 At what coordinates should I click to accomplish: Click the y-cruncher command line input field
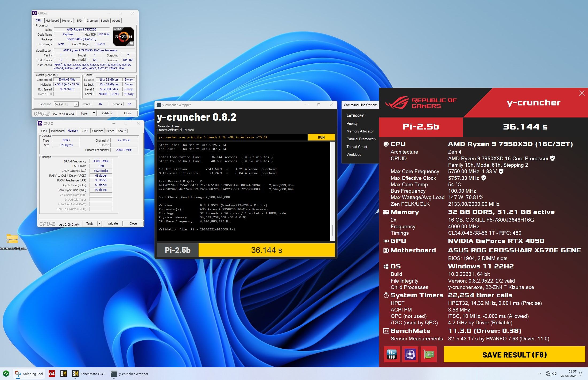pyautogui.click(x=232, y=137)
